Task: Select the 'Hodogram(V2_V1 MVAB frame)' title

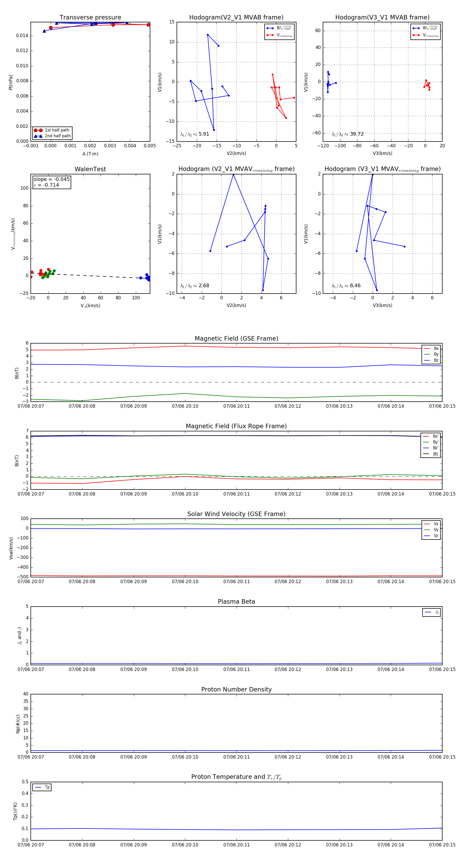Action: pos(236,18)
